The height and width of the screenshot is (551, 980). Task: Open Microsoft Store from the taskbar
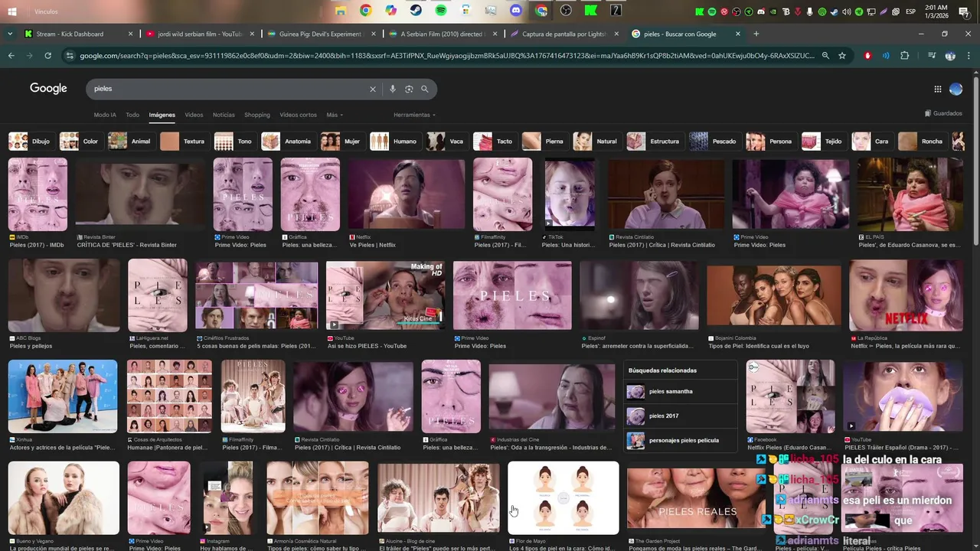[466, 11]
